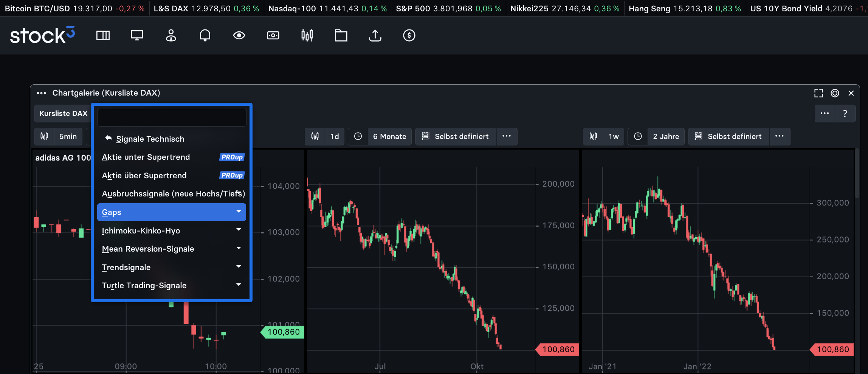The height and width of the screenshot is (374, 868).
Task: Open the user profile icon in top toolbar
Action: (x=171, y=36)
